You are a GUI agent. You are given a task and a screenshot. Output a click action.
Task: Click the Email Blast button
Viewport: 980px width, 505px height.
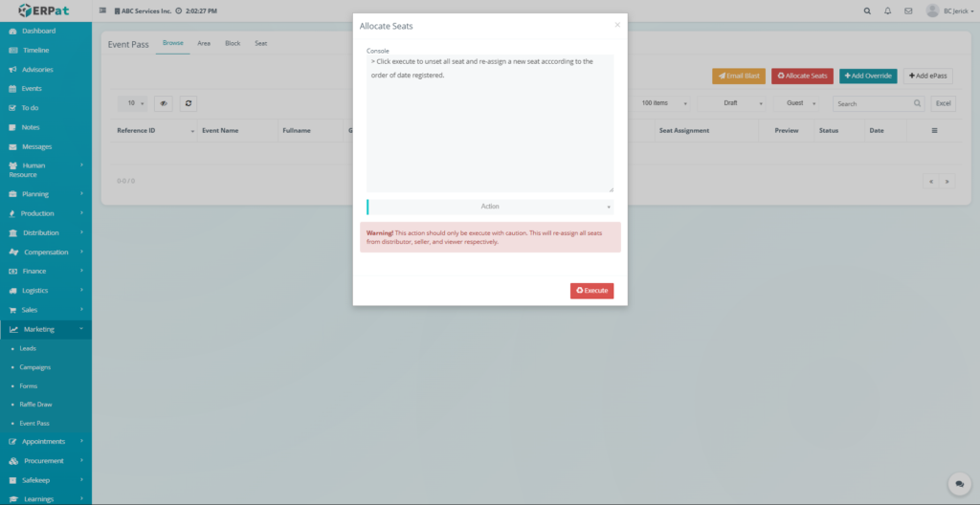pyautogui.click(x=739, y=76)
